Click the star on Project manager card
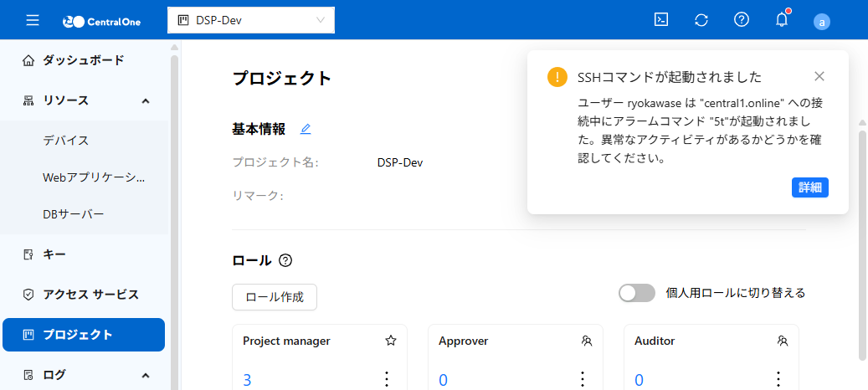The width and height of the screenshot is (868, 390). coord(390,341)
